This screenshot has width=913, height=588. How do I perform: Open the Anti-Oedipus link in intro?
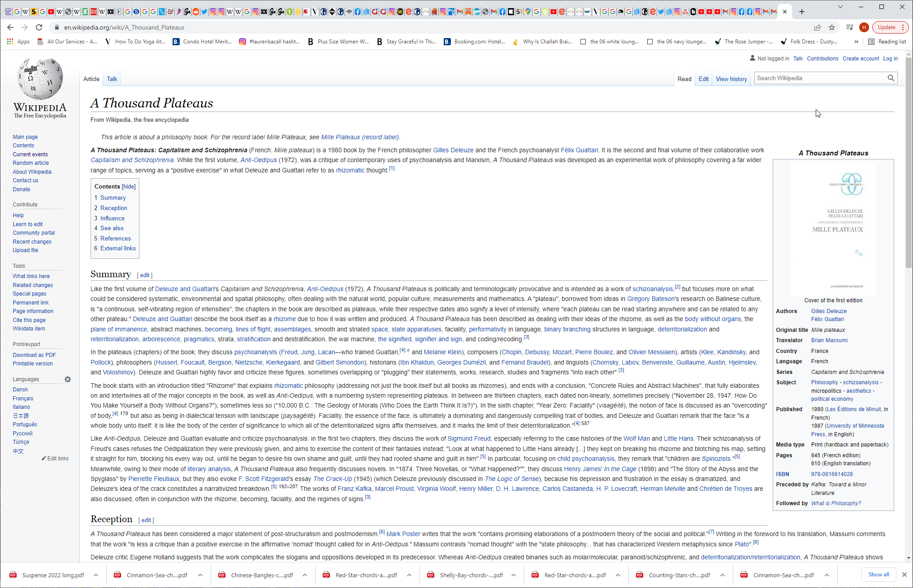point(259,160)
